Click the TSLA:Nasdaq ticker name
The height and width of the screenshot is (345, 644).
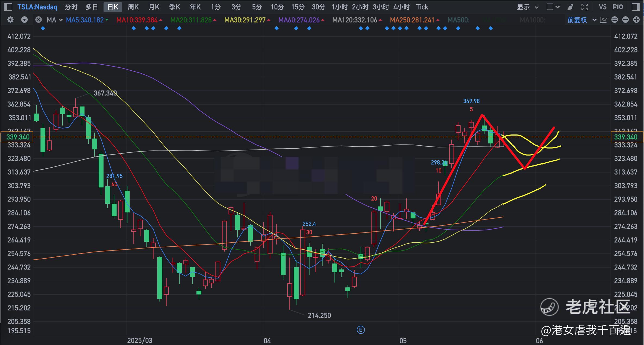(x=37, y=7)
